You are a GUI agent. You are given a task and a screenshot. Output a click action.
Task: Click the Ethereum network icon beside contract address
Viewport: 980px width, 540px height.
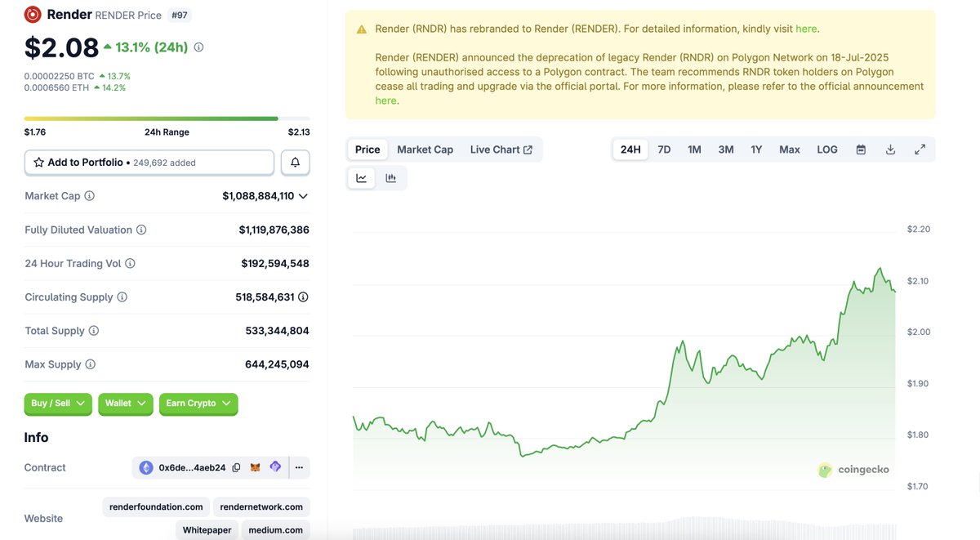click(x=145, y=466)
